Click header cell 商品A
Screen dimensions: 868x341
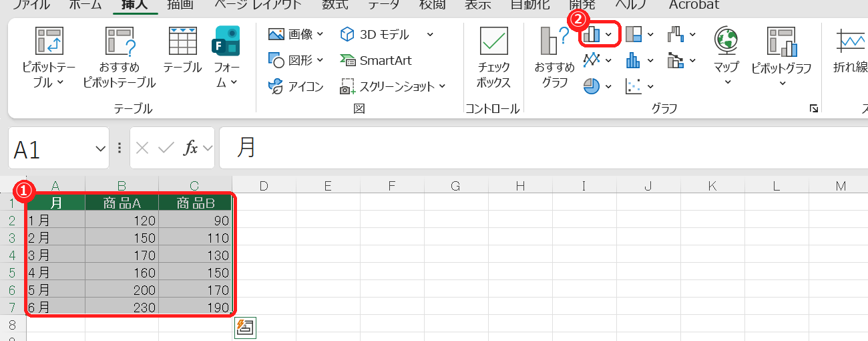pyautogui.click(x=122, y=203)
